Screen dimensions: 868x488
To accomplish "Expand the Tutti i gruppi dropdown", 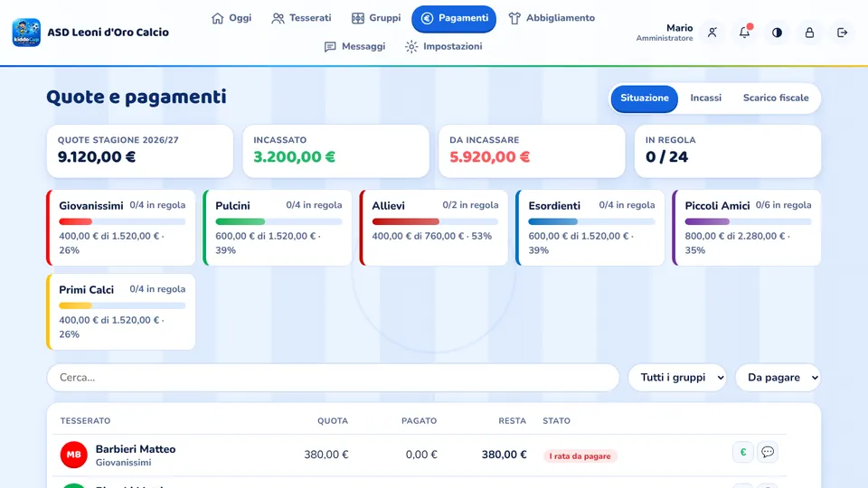I will (x=677, y=378).
